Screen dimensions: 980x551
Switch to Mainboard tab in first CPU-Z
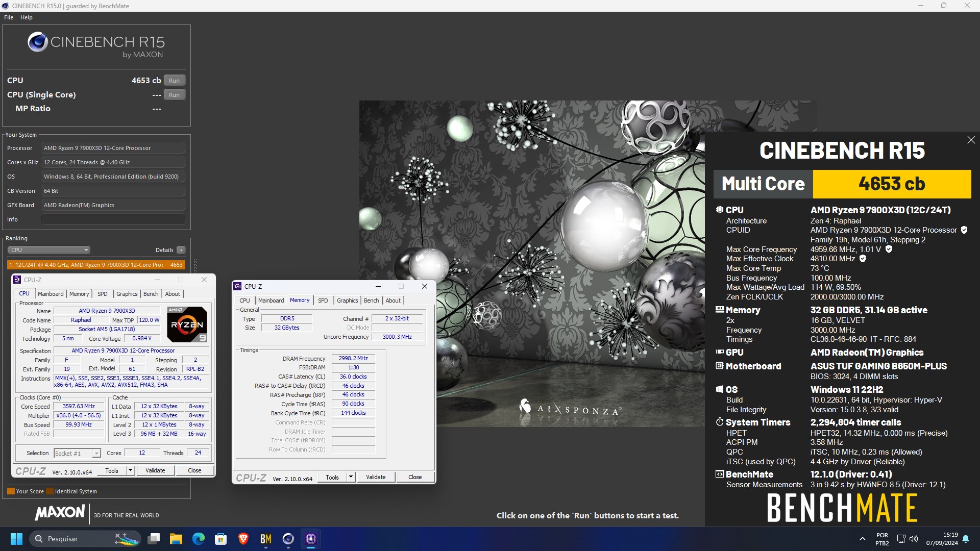[51, 294]
